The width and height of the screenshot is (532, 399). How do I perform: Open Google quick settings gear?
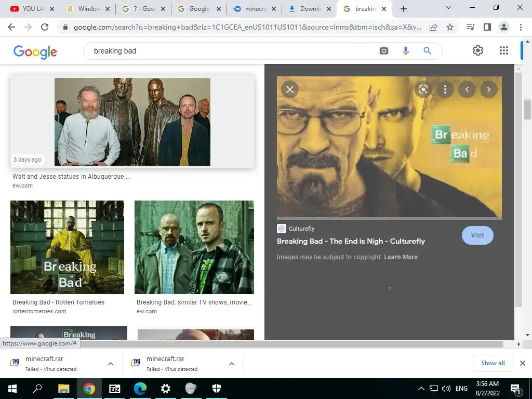[x=478, y=50]
